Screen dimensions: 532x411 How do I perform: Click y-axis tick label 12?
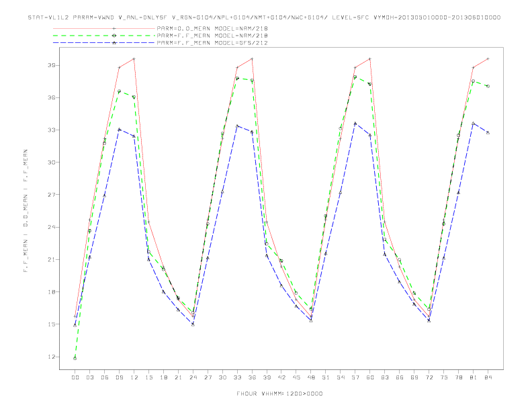[51, 357]
